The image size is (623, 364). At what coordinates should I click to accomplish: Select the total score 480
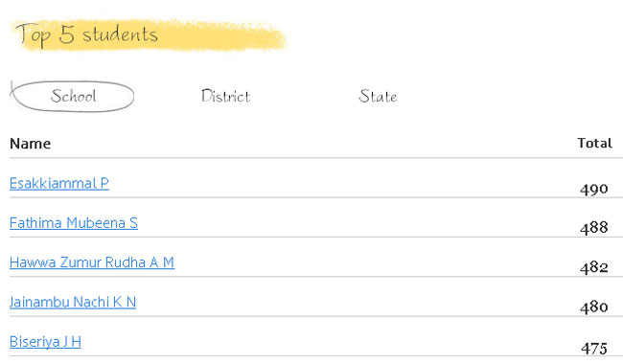(594, 307)
